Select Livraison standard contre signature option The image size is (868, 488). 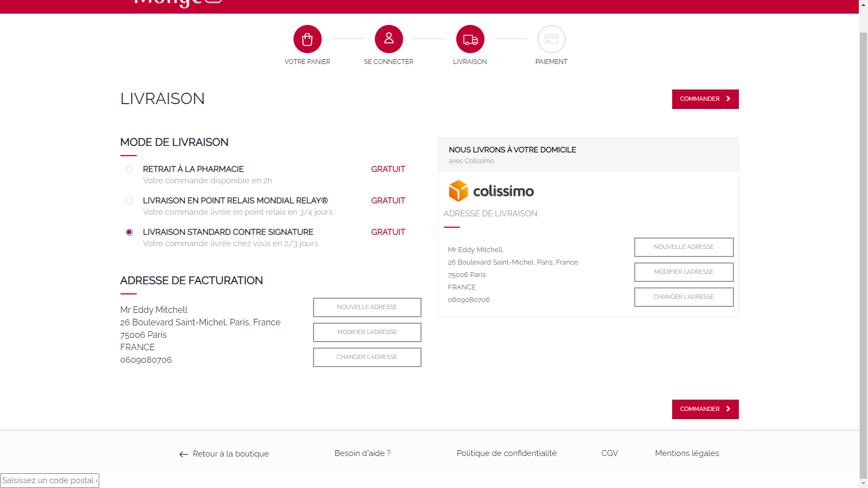point(129,233)
